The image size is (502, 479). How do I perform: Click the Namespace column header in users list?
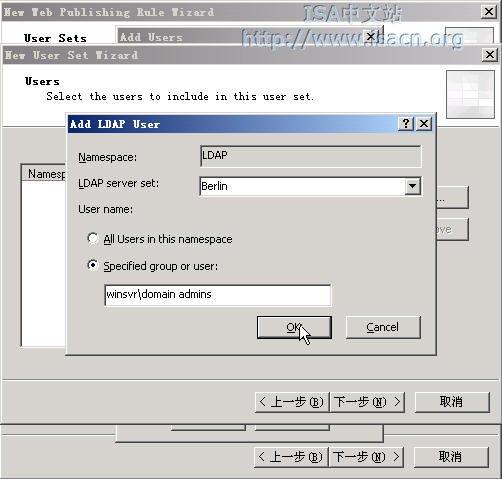pyautogui.click(x=44, y=174)
